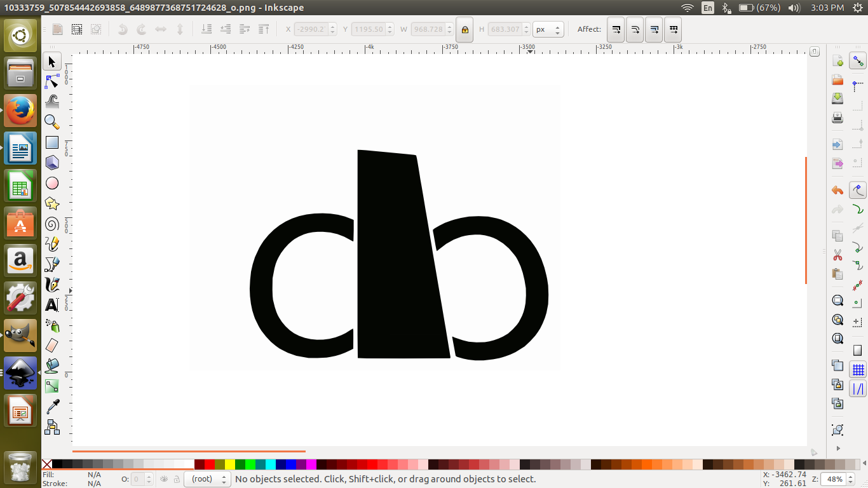Pick the Calligraphy tool

tap(52, 284)
